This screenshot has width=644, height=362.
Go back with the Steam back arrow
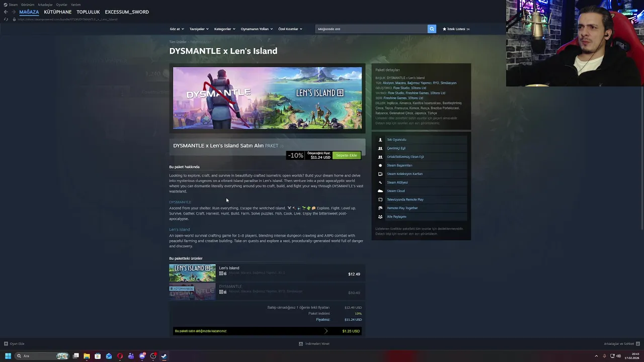pyautogui.click(x=6, y=12)
